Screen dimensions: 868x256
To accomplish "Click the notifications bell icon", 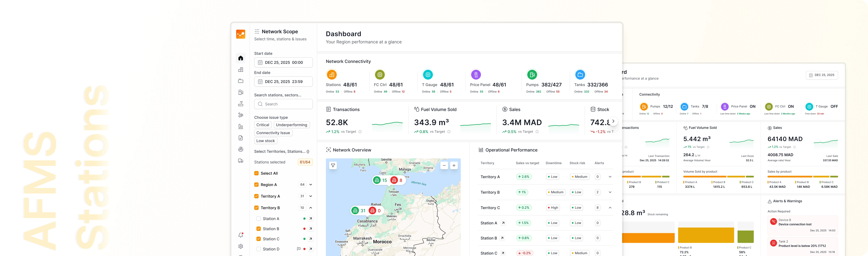I will 241,235.
